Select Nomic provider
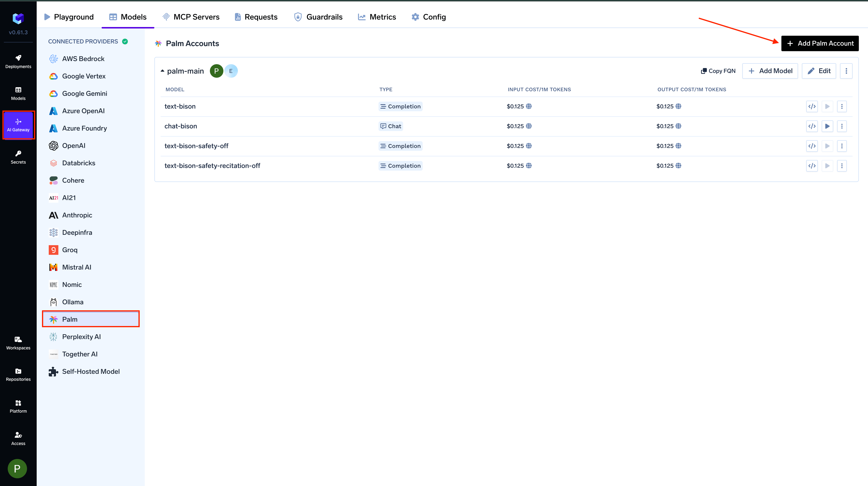Viewport: 868px width, 486px height. (91, 285)
